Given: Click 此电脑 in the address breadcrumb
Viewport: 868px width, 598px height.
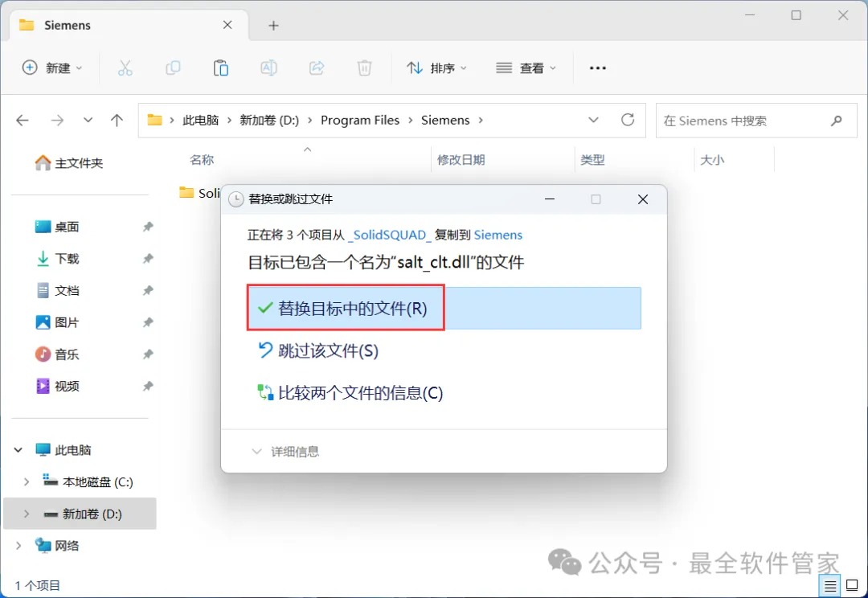Looking at the screenshot, I should tap(200, 120).
